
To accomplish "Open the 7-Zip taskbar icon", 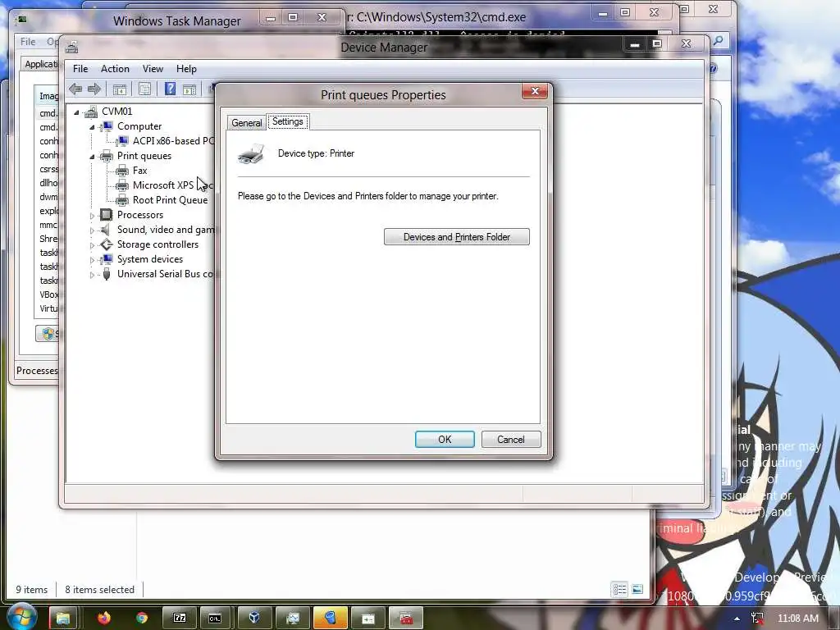I will [180, 619].
